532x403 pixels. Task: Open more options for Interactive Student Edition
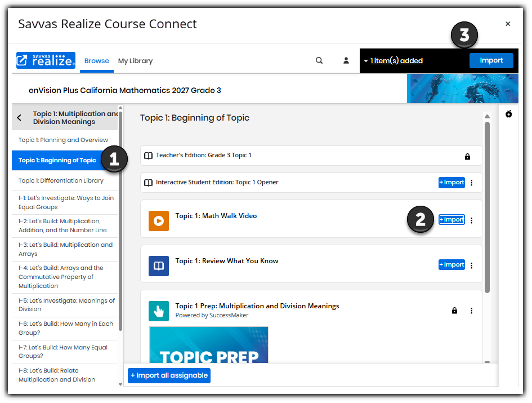click(x=471, y=183)
